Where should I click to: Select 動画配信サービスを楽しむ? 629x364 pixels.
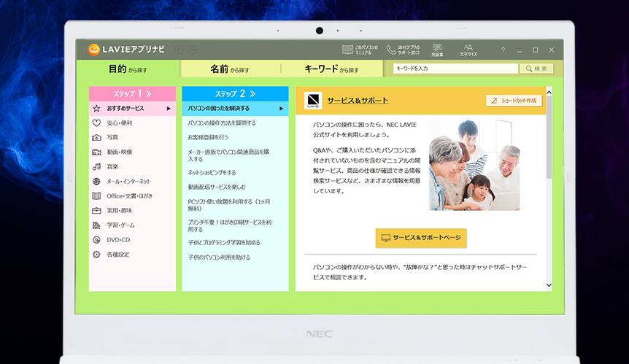tap(217, 187)
